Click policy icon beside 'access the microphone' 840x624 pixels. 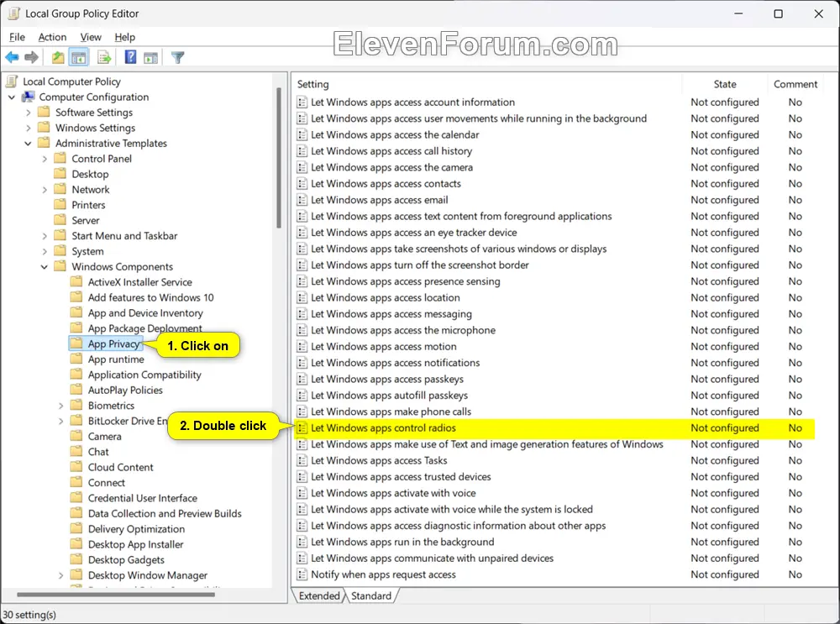click(x=302, y=330)
